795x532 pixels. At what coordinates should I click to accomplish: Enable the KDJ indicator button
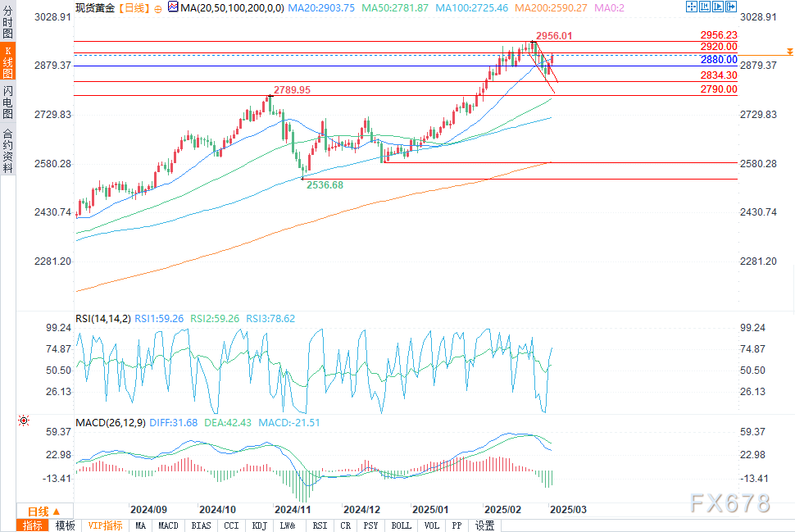pos(258,525)
